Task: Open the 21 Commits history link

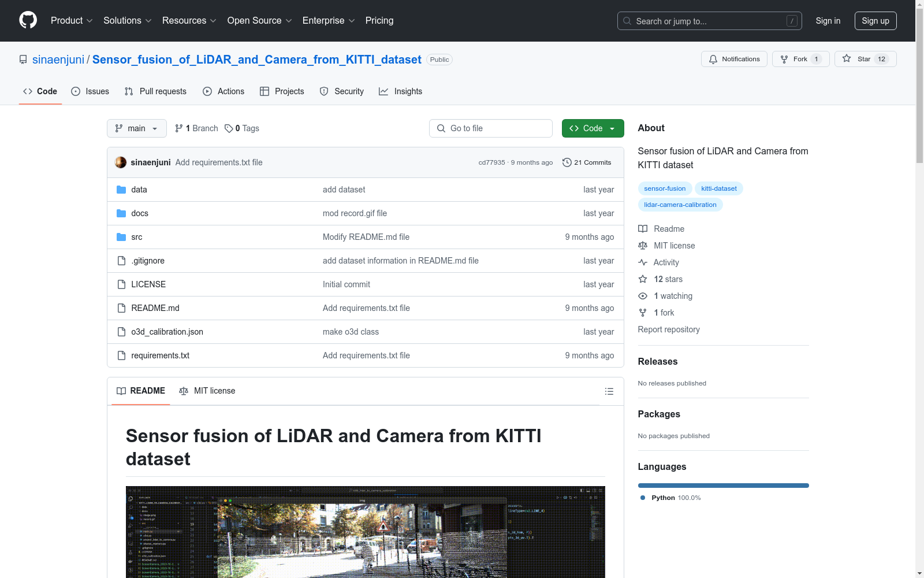Action: point(587,162)
